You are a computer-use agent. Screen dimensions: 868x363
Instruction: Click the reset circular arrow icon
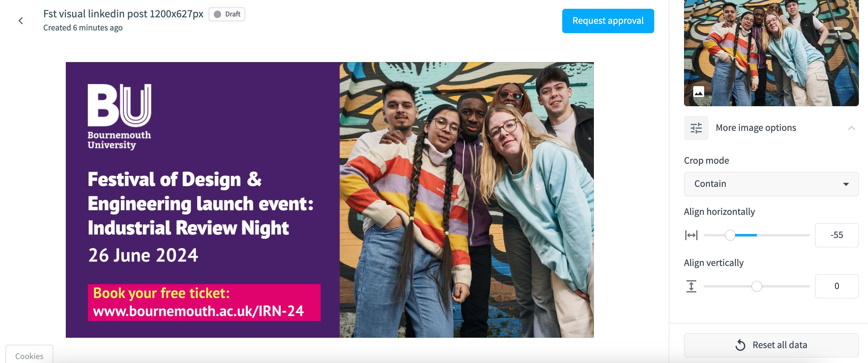pos(740,345)
